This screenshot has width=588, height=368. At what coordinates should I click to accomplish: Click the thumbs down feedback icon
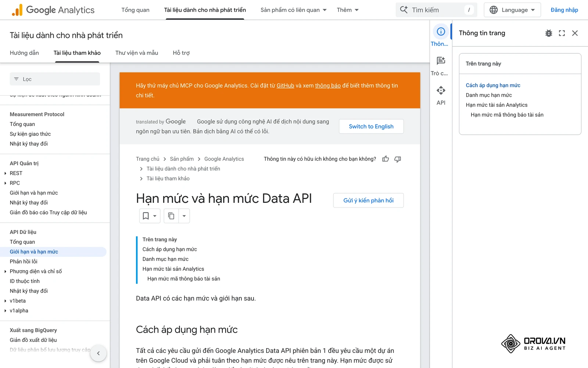point(398,159)
